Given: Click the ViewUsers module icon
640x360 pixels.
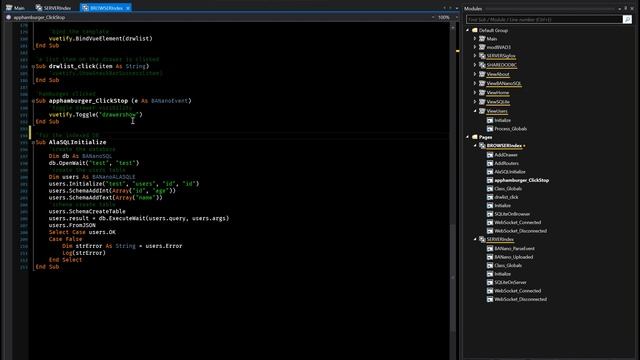Looking at the screenshot, I should (482, 111).
